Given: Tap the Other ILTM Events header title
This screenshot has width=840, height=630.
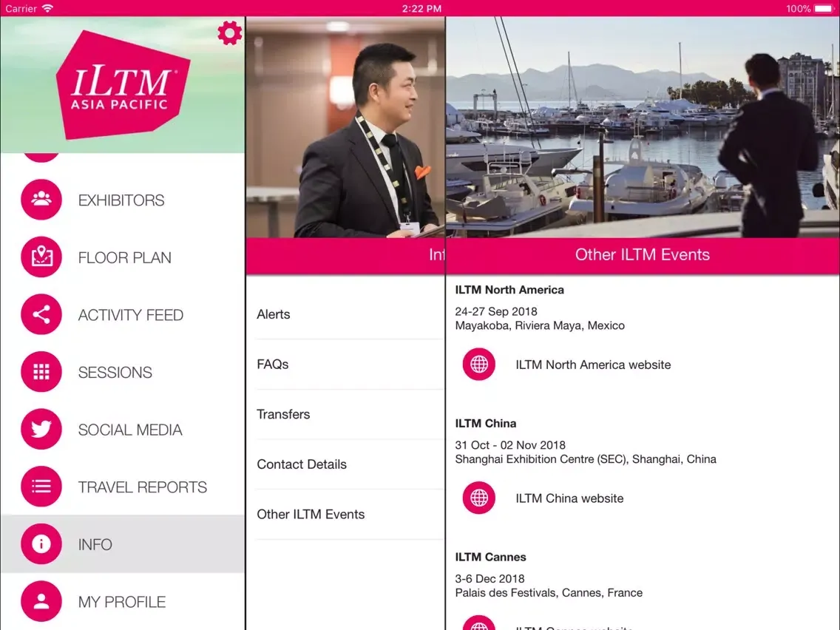Looking at the screenshot, I should pos(643,254).
